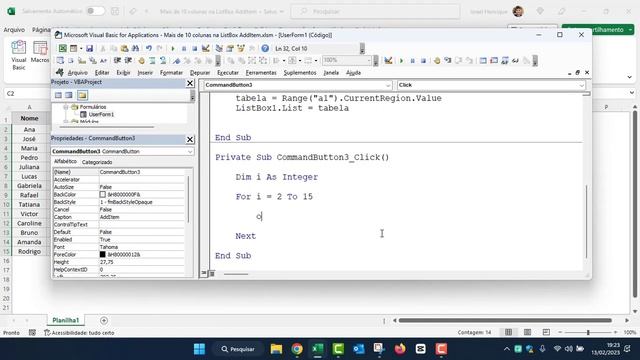Image resolution: width=640 pixels, height=360 pixels.
Task: Open the Editar menu in the VBA editor
Action: [102, 73]
